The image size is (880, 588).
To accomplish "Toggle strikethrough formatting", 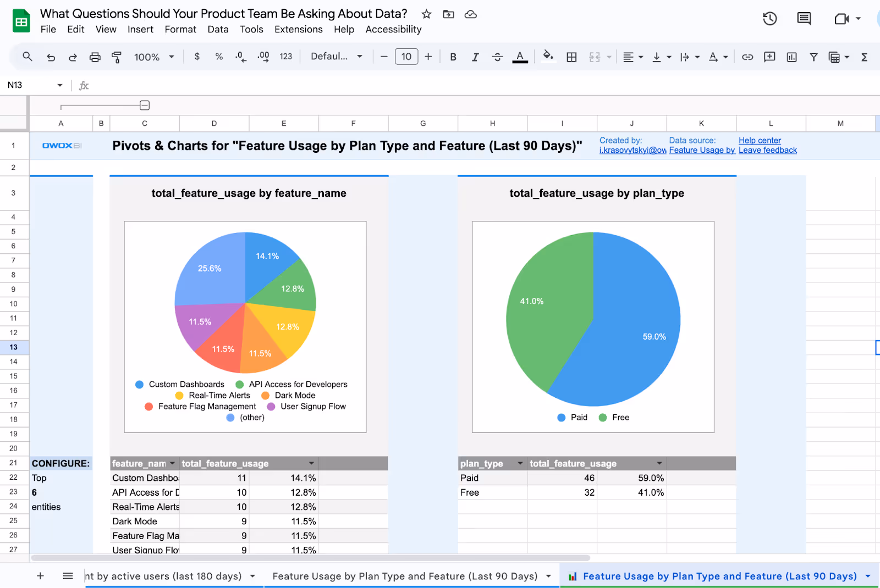I will 497,57.
